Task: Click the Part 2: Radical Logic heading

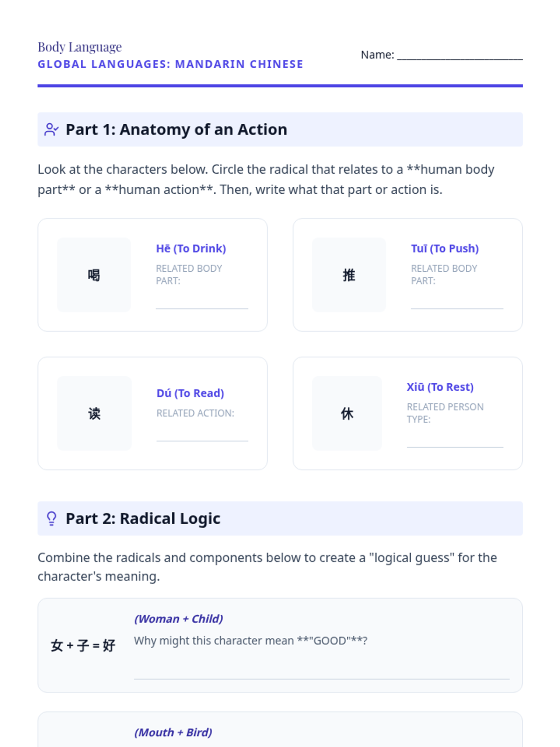Action: pos(143,518)
